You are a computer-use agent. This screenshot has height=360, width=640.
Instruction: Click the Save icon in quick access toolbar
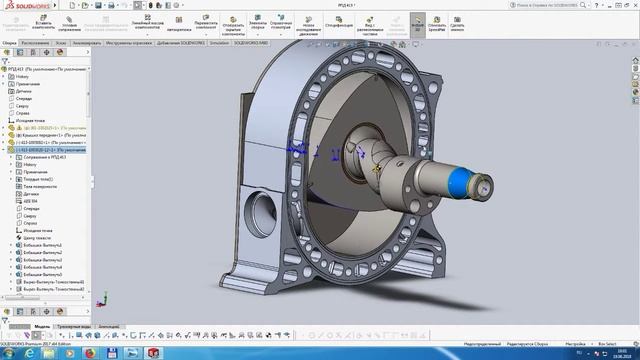coord(98,5)
